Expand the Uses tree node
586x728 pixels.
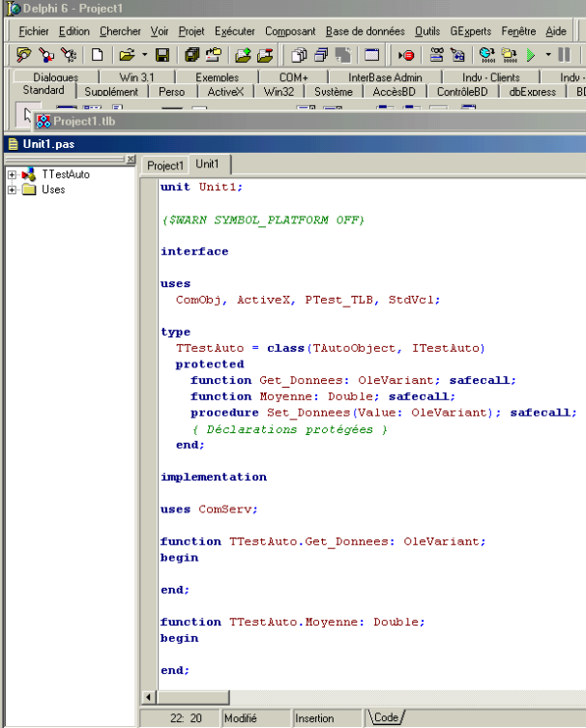12,189
